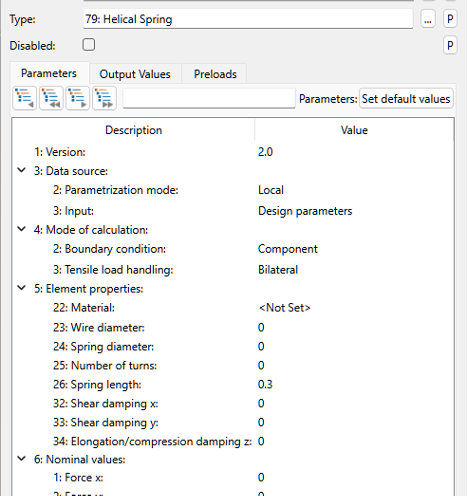The image size is (468, 496).
Task: Click the Force x value cell
Action: [x=261, y=477]
